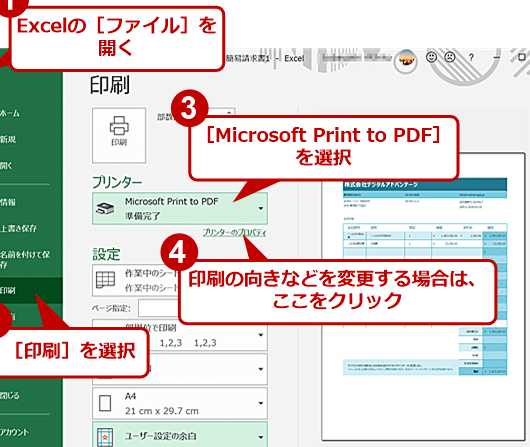Open help with the question mark icon
This screenshot has width=530, height=447.
pyautogui.click(x=471, y=57)
